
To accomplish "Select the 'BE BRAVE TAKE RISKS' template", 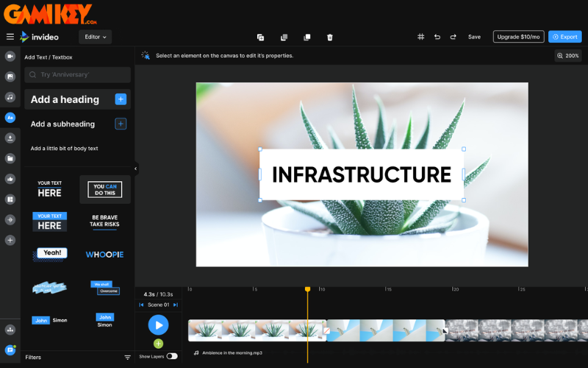I will (104, 222).
